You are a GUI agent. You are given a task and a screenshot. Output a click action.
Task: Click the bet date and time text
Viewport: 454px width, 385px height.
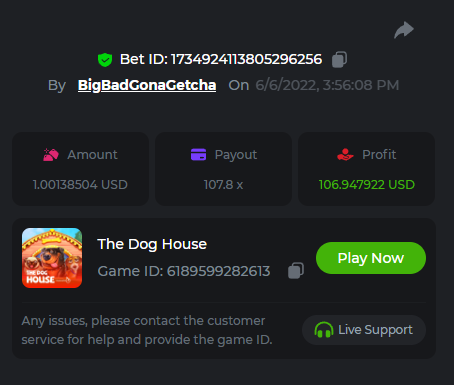(x=327, y=85)
